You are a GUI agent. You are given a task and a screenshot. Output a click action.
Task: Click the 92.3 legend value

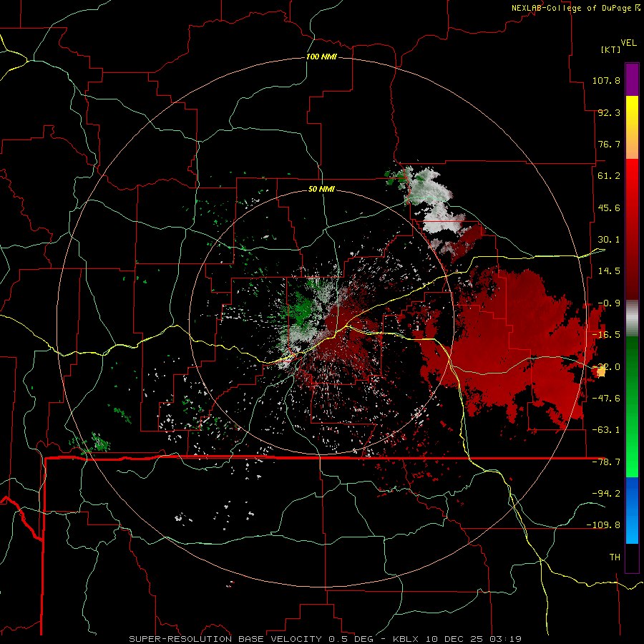609,112
